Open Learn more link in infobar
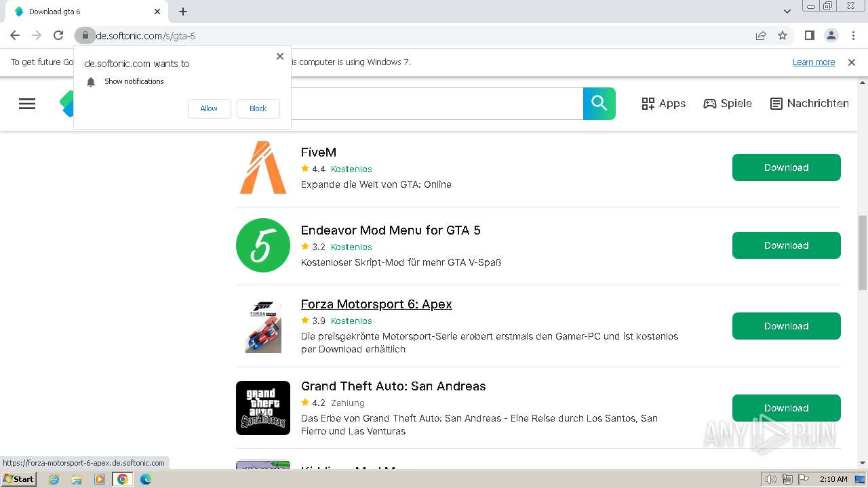 coord(814,62)
